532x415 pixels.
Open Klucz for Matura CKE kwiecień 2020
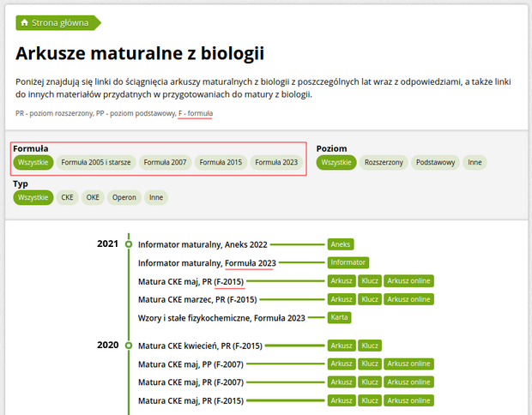pyautogui.click(x=370, y=346)
